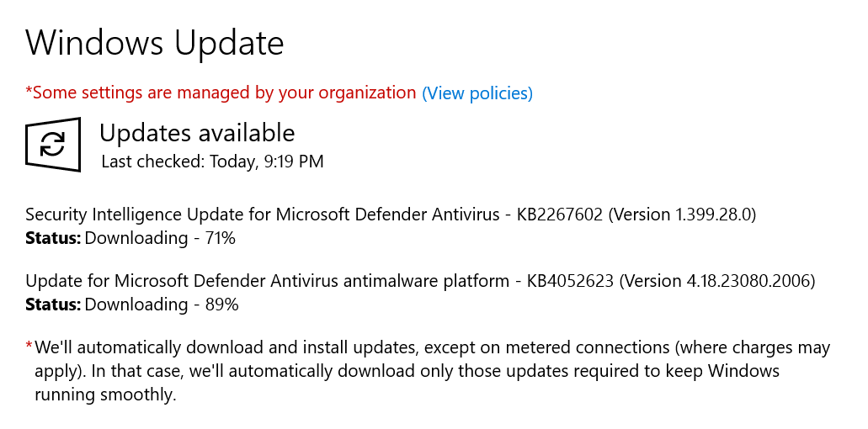
Task: Select the Security Intelligence Update entry title
Action: pyautogui.click(x=263, y=214)
